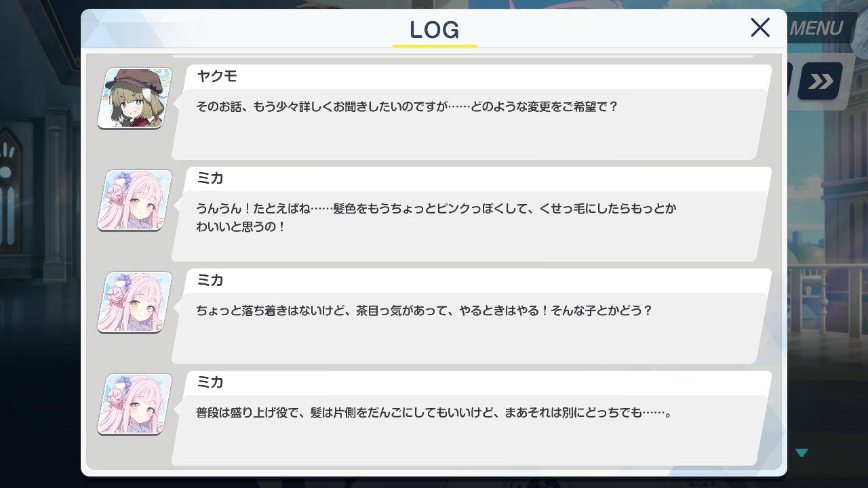The image size is (868, 488).
Task: Click the ミカ name label above 普段は line
Action: coord(210,382)
